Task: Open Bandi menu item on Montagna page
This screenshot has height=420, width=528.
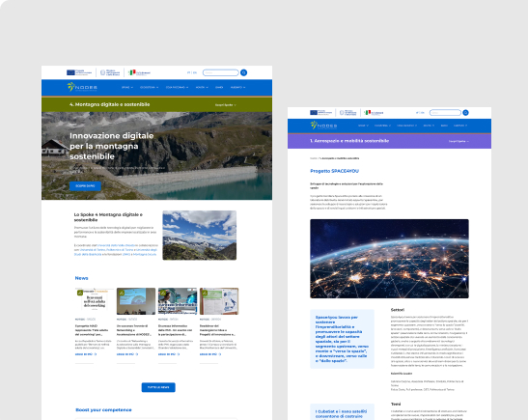Action: click(x=219, y=87)
